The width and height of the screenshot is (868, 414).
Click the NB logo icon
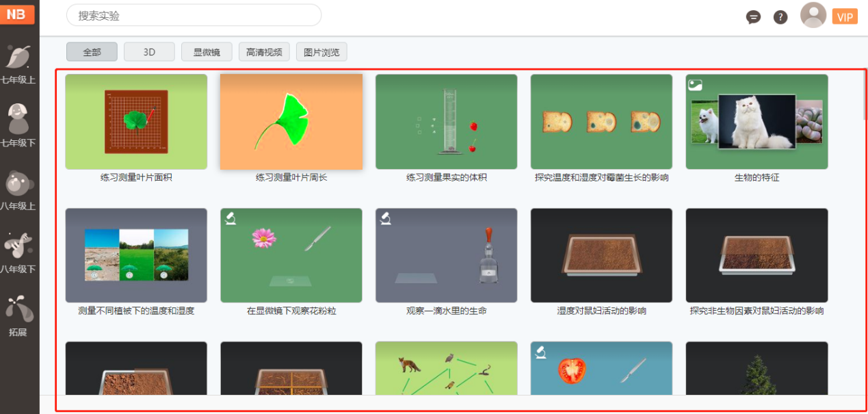coord(17,15)
